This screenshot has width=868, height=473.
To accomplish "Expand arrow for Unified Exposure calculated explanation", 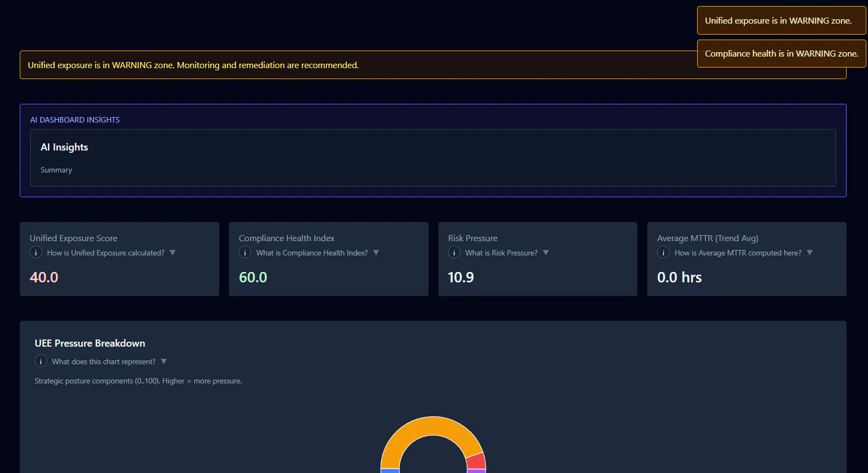I will pyautogui.click(x=173, y=253).
